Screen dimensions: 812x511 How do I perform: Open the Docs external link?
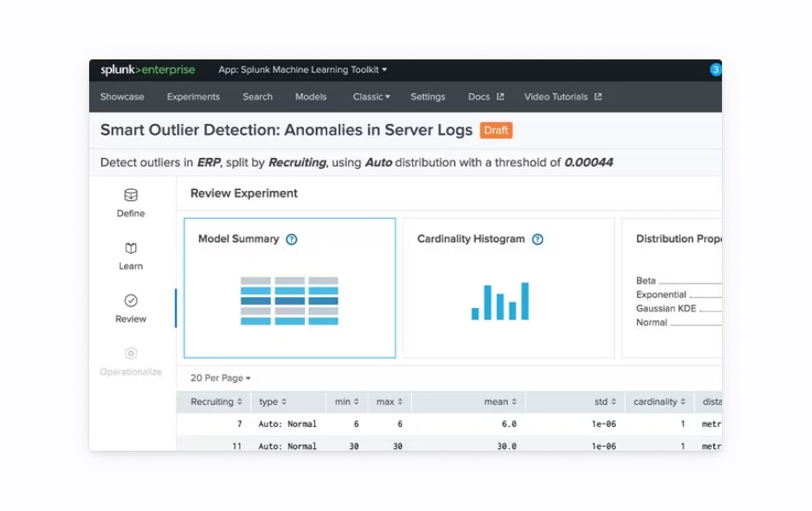(x=485, y=97)
